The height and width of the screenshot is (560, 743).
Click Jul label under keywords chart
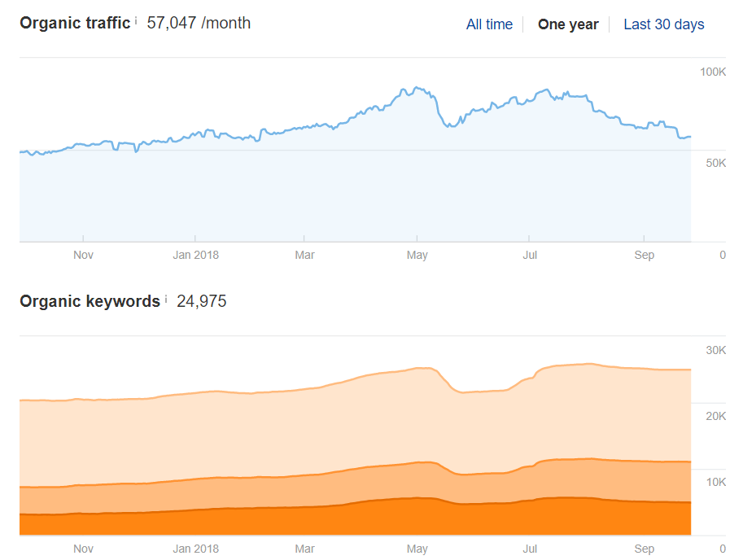[530, 549]
